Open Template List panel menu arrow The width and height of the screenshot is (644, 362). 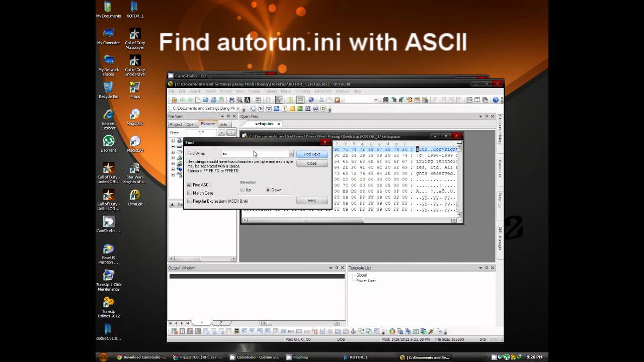[x=481, y=268]
